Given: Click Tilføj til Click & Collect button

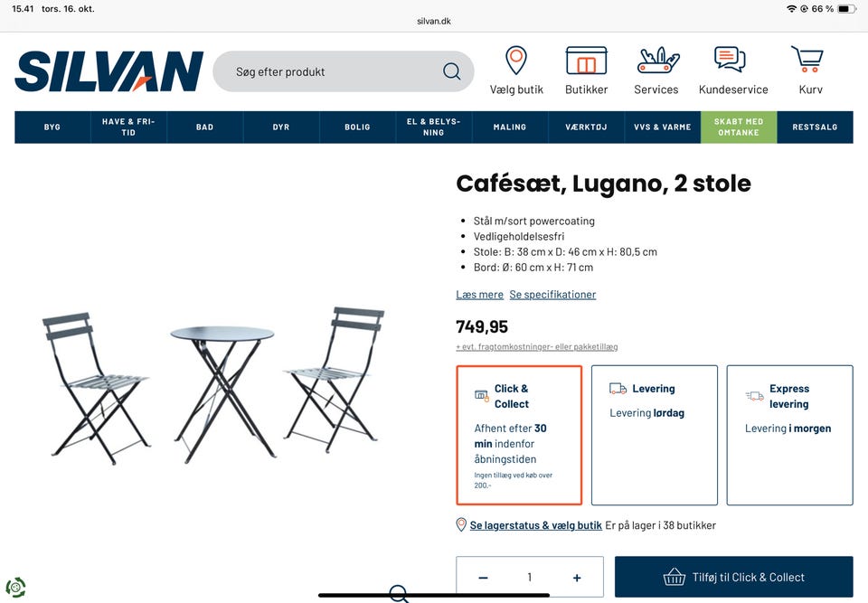Looking at the screenshot, I should point(734,577).
